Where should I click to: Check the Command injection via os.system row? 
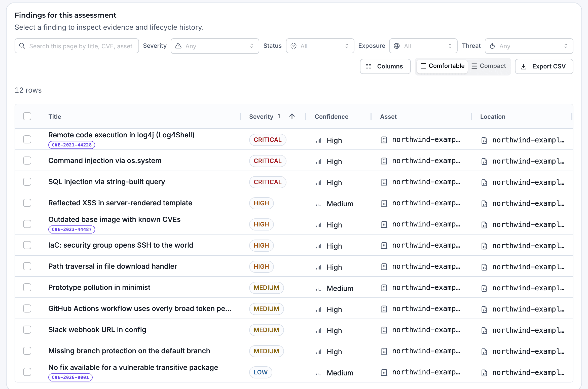pos(27,161)
